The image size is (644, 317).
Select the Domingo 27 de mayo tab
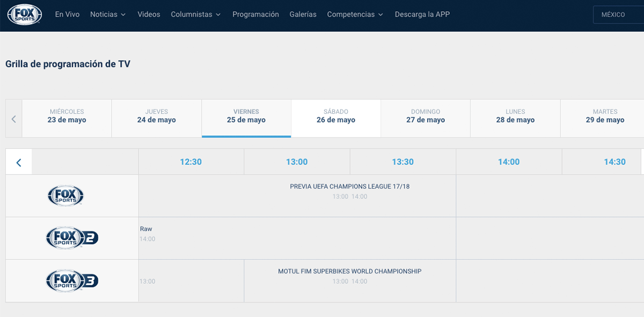pos(426,116)
